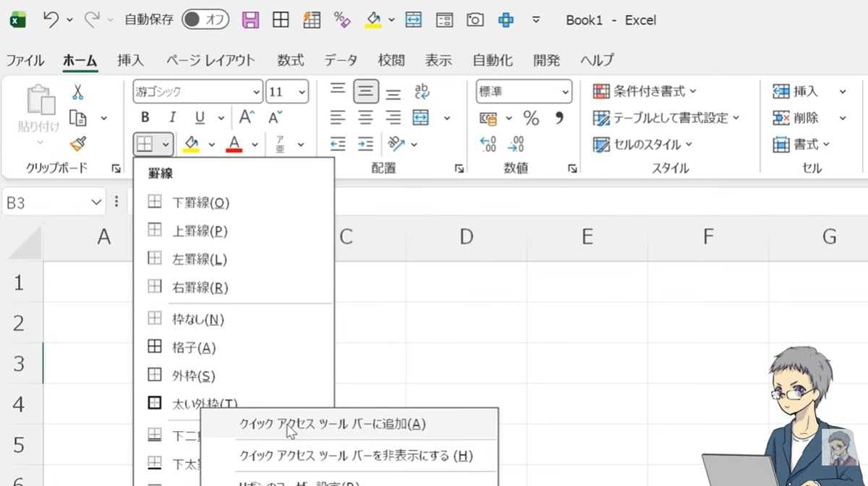Click the percent style icon

[532, 118]
